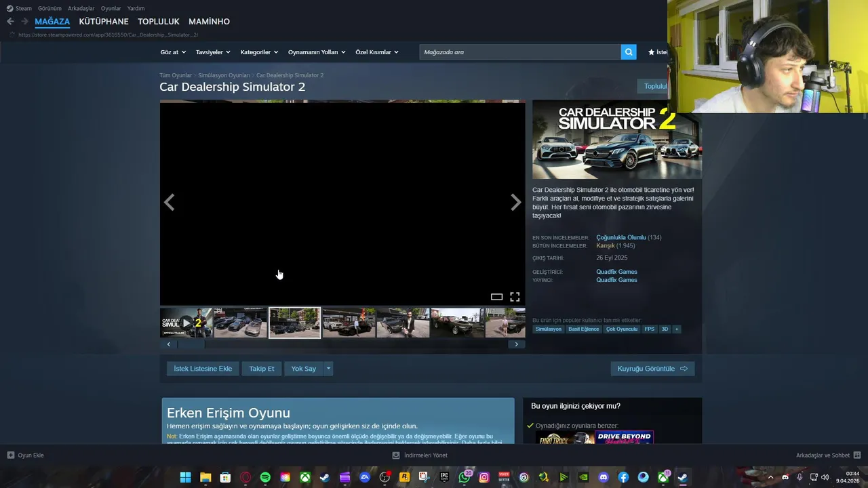
Task: Click the Oyun Ekle plus icon
Action: click(x=11, y=455)
